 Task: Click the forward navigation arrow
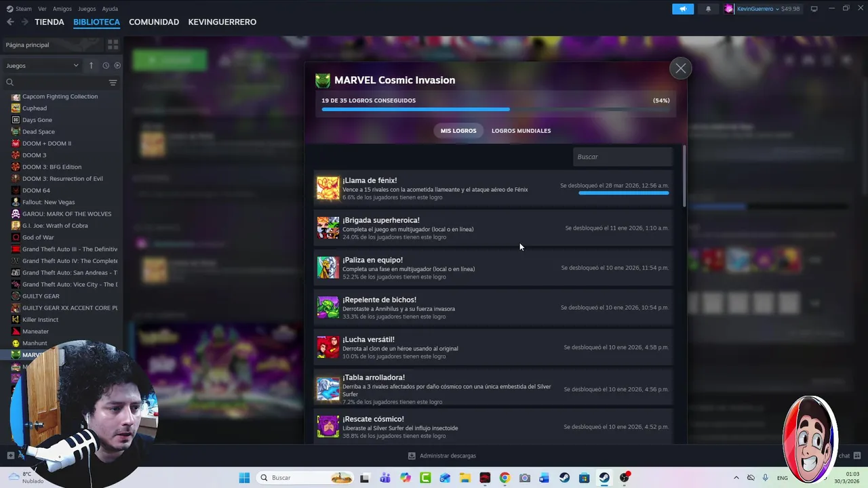tap(24, 22)
